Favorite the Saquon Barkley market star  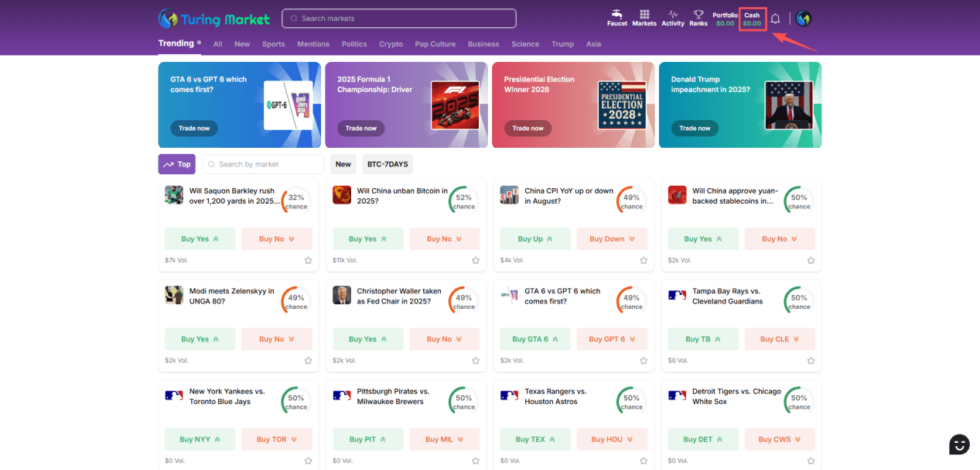pos(308,260)
